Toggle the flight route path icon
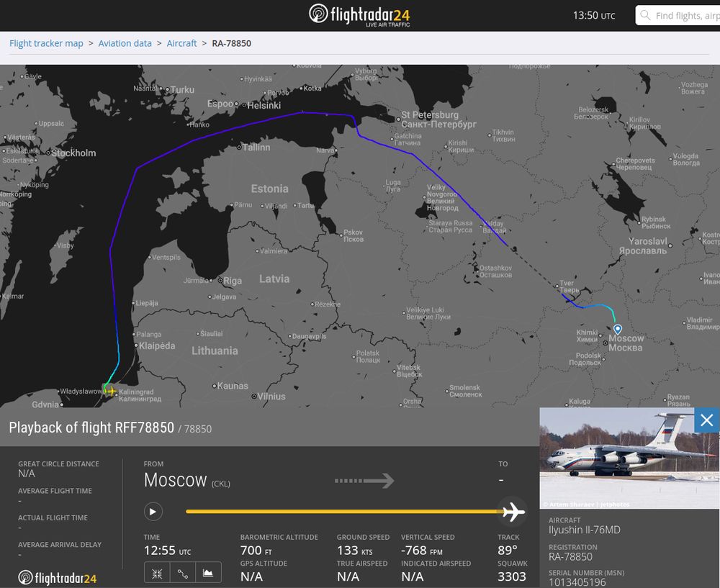Viewport: 720px width, 588px height. pyautogui.click(x=183, y=574)
